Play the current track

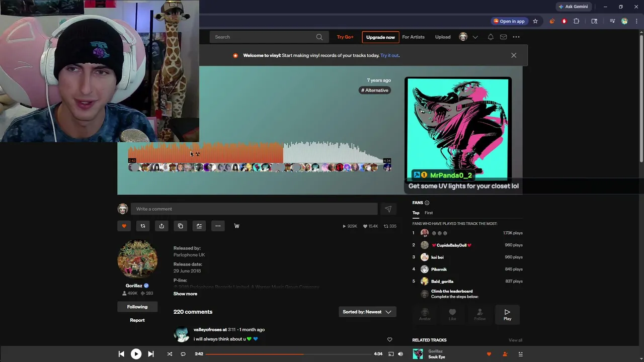click(x=136, y=354)
